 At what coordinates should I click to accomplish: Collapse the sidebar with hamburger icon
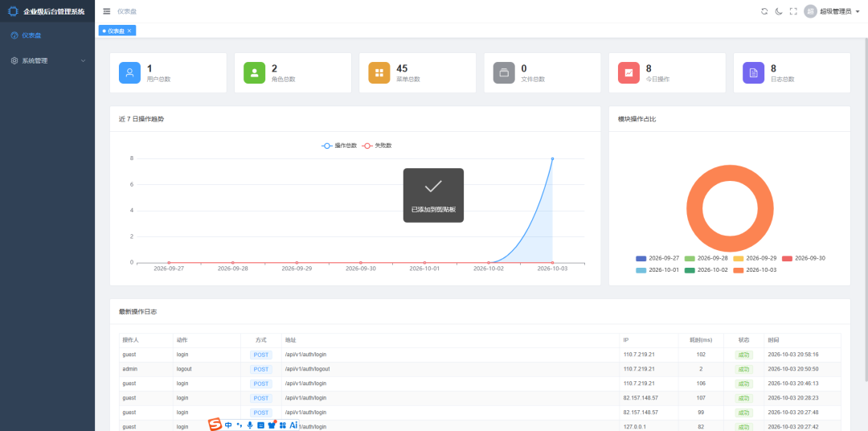107,11
